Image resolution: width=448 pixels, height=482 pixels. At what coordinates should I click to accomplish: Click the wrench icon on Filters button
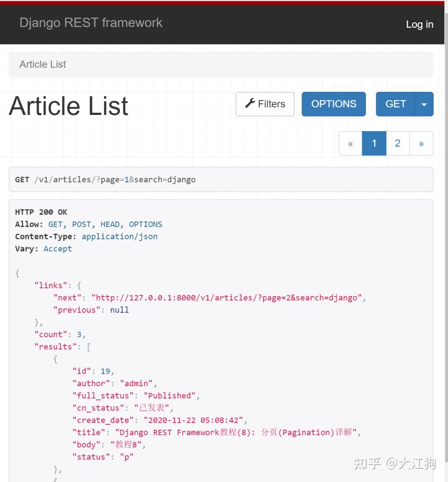click(250, 104)
